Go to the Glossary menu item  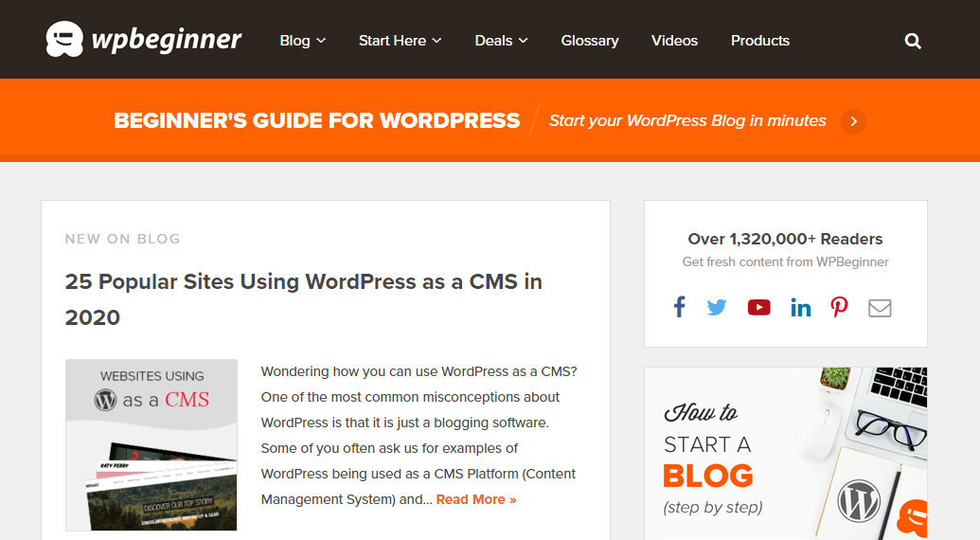tap(589, 41)
